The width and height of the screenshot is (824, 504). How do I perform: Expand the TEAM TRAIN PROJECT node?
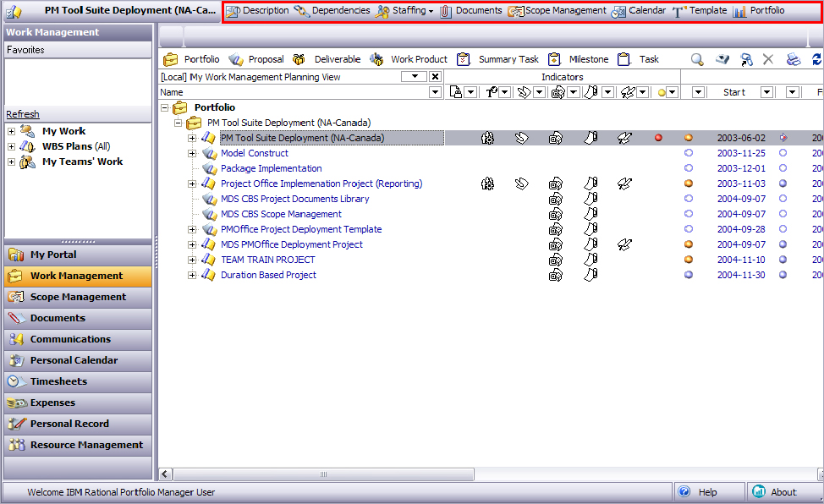pos(192,260)
